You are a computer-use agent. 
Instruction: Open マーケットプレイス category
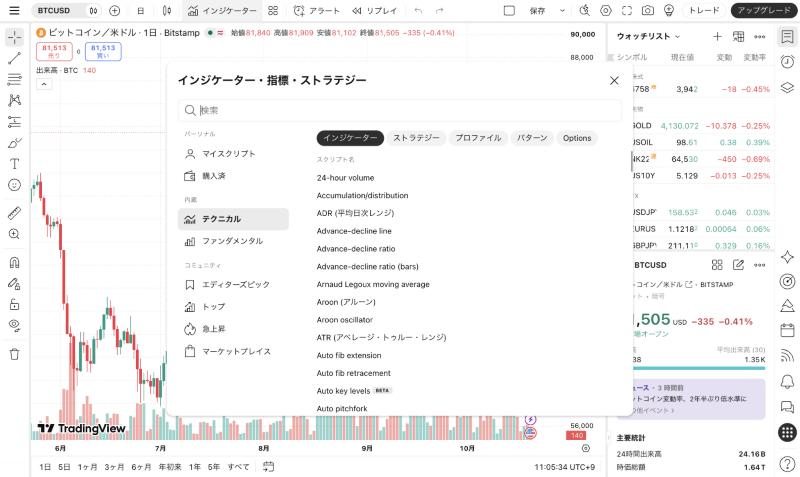pyautogui.click(x=233, y=352)
